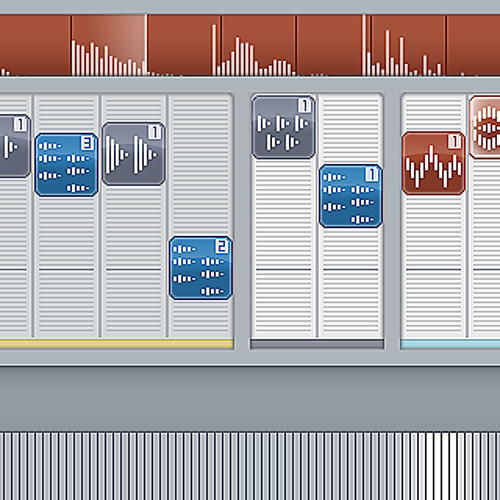Select the pale red circular-pattern block at right edge
The height and width of the screenshot is (500, 500).
[x=485, y=127]
